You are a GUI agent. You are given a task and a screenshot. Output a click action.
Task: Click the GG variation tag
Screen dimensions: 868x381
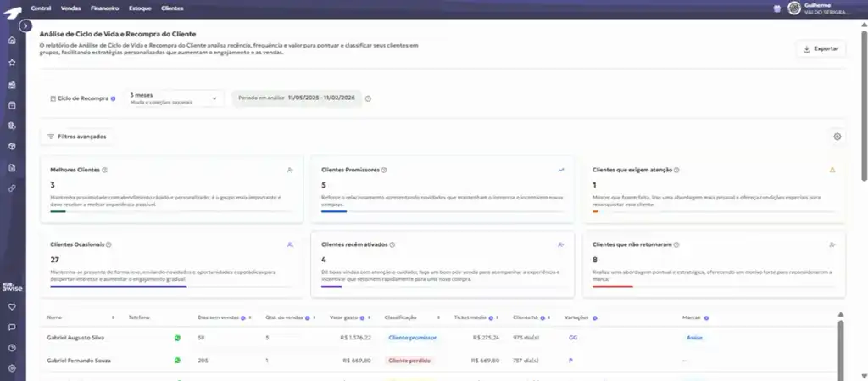pos(572,337)
